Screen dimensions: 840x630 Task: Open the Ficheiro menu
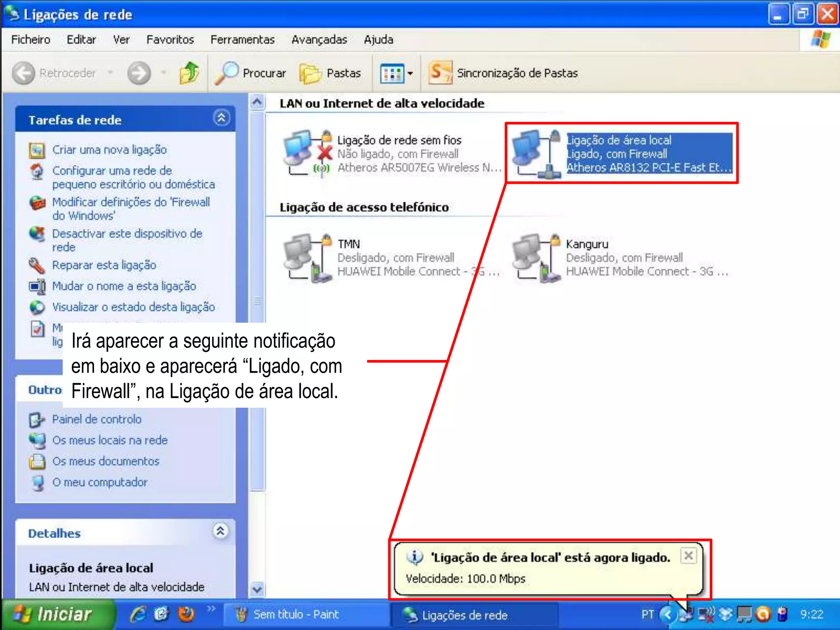coord(31,40)
